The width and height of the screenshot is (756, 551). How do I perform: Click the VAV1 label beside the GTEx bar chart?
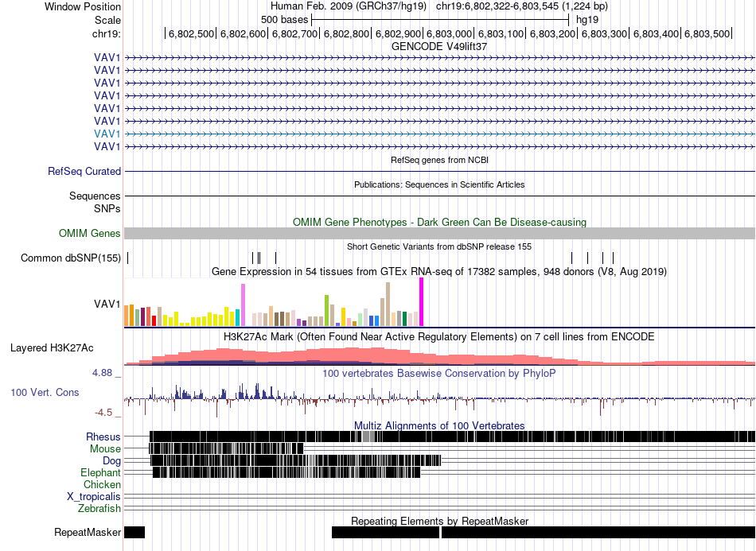[x=107, y=304]
